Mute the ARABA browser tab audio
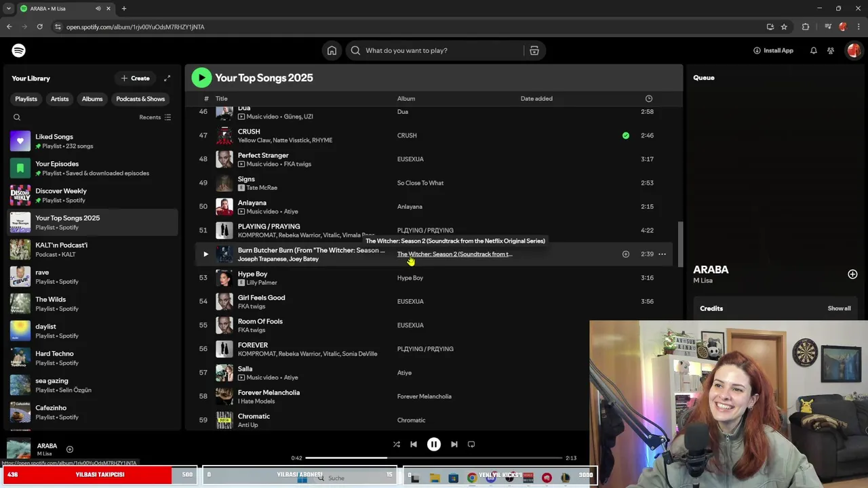 coord(98,8)
